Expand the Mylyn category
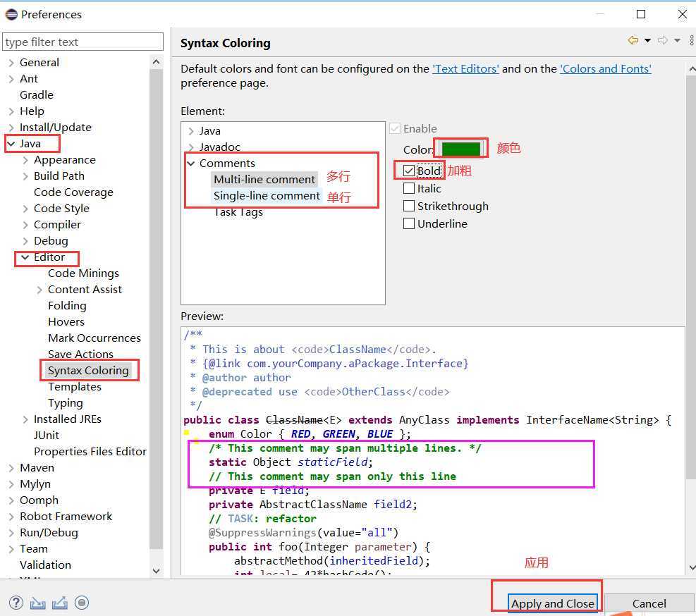This screenshot has width=696, height=616. (x=11, y=485)
